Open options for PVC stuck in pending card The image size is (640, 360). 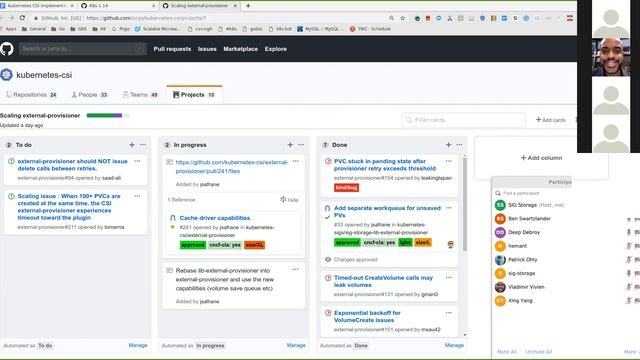pyautogui.click(x=449, y=161)
